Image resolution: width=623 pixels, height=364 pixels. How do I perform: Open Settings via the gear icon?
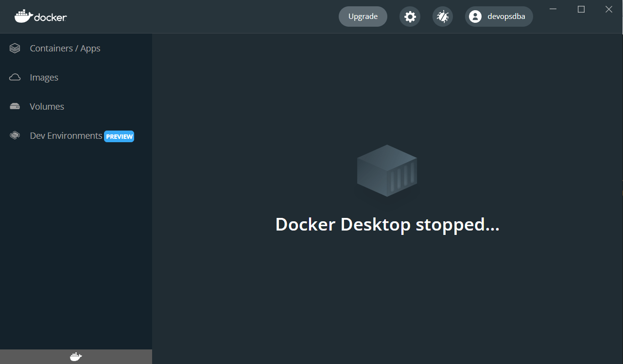tap(410, 17)
